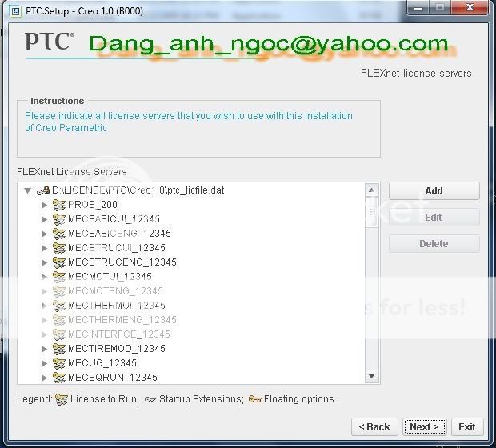Viewport: 496px width, 448px height.
Task: Click the license icon next to MECTHERMENG_12345
Action: (x=59, y=320)
